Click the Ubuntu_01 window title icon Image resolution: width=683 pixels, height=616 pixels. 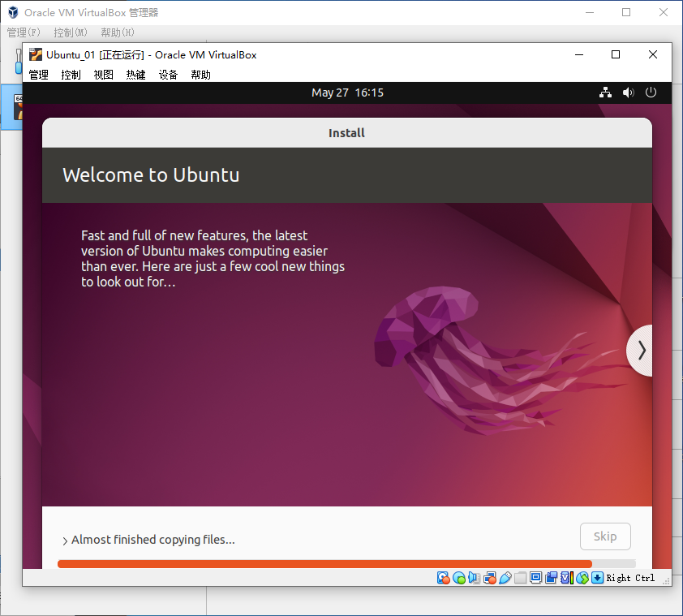coord(35,55)
